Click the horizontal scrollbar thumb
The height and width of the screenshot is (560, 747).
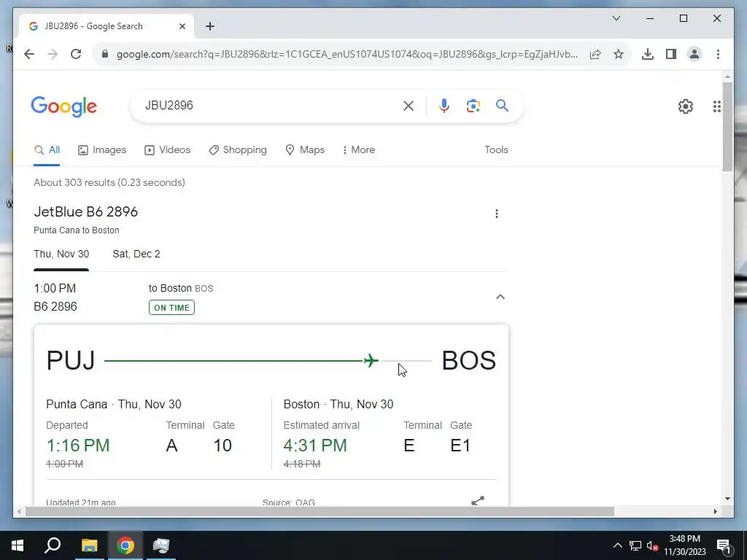(320, 511)
